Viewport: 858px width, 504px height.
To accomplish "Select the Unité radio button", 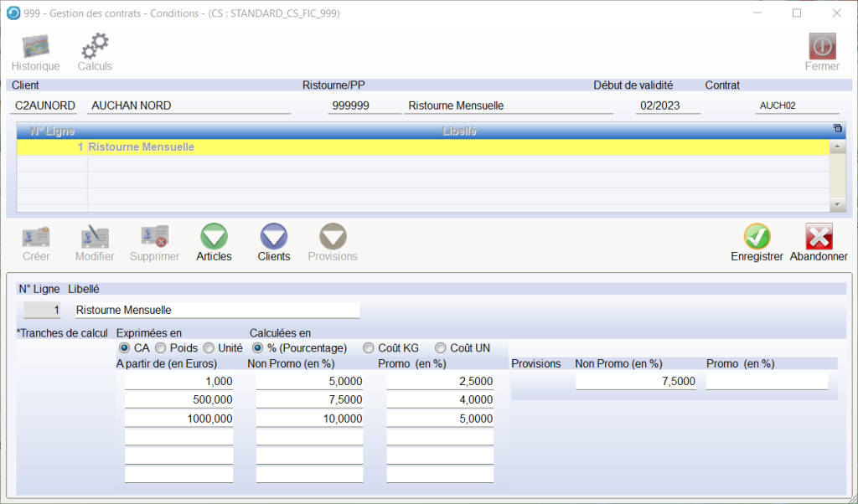I will tap(209, 347).
